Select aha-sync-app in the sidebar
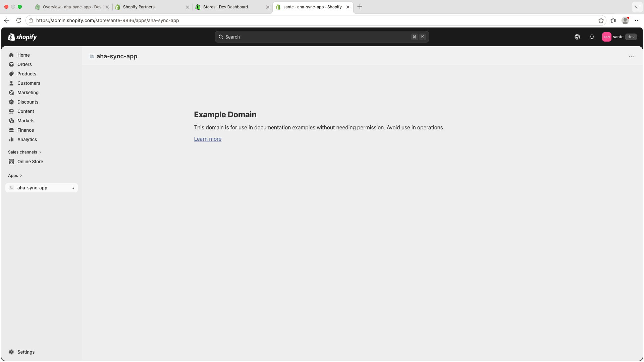This screenshot has width=644, height=362. click(x=42, y=188)
